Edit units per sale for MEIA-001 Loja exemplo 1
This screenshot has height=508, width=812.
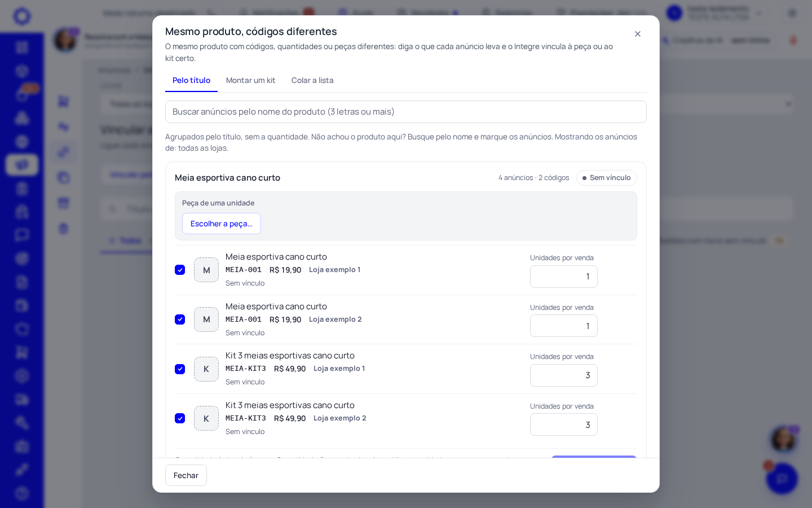click(x=564, y=277)
